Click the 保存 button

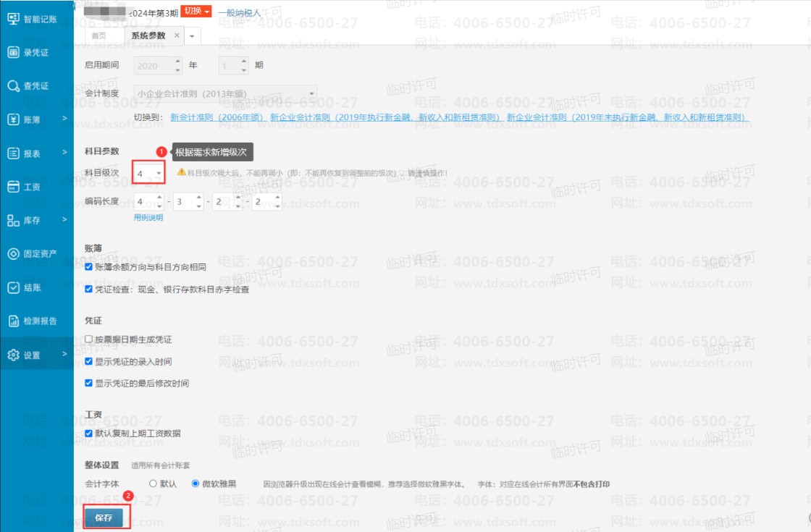(x=104, y=518)
